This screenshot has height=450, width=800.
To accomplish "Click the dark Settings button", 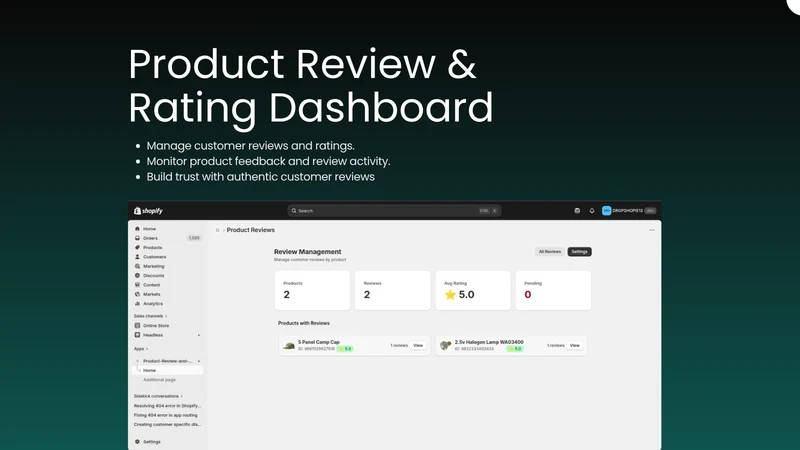I will pos(580,252).
